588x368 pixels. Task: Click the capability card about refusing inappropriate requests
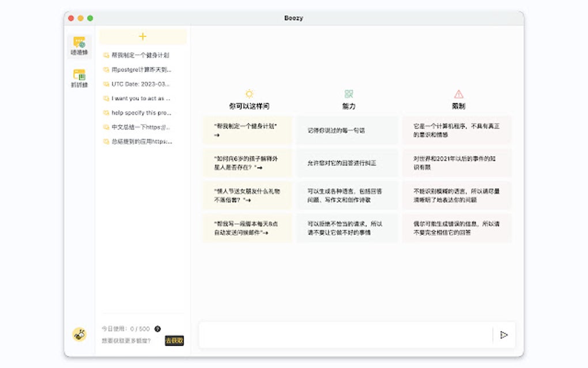click(347, 228)
